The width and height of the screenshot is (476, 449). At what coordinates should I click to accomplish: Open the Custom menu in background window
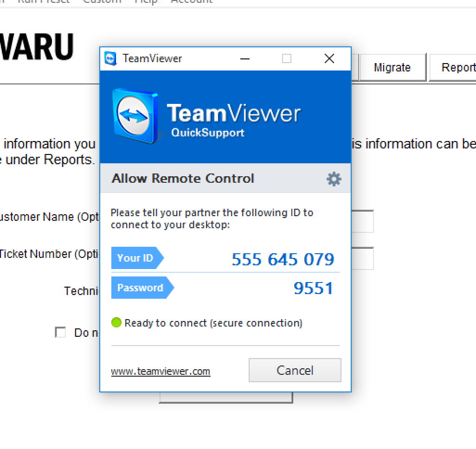point(102,1)
